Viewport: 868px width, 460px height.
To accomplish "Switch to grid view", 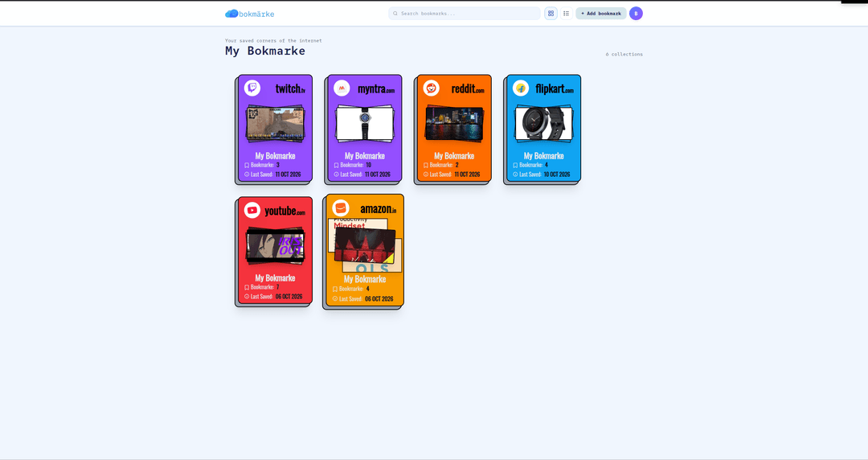I will [551, 14].
